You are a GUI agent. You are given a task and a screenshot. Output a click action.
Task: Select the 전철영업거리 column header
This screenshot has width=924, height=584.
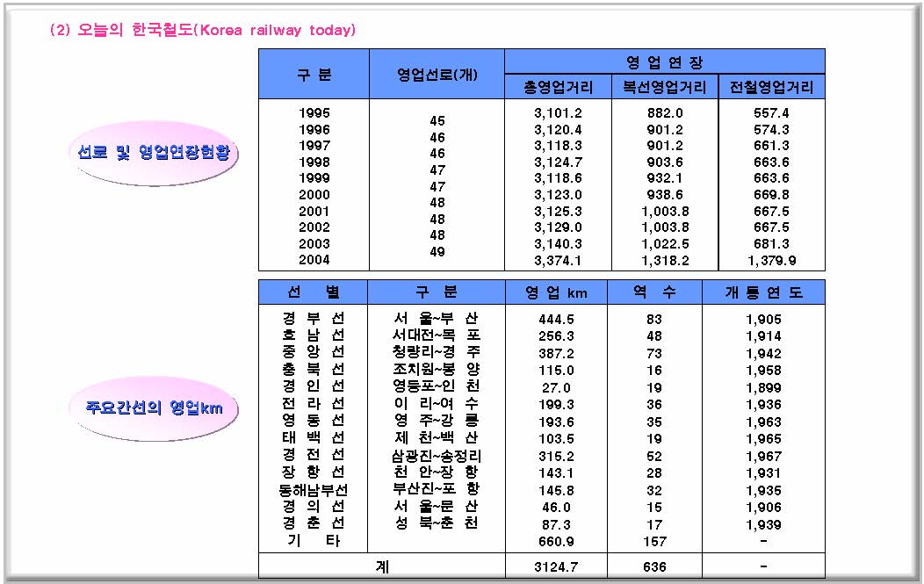pos(771,87)
